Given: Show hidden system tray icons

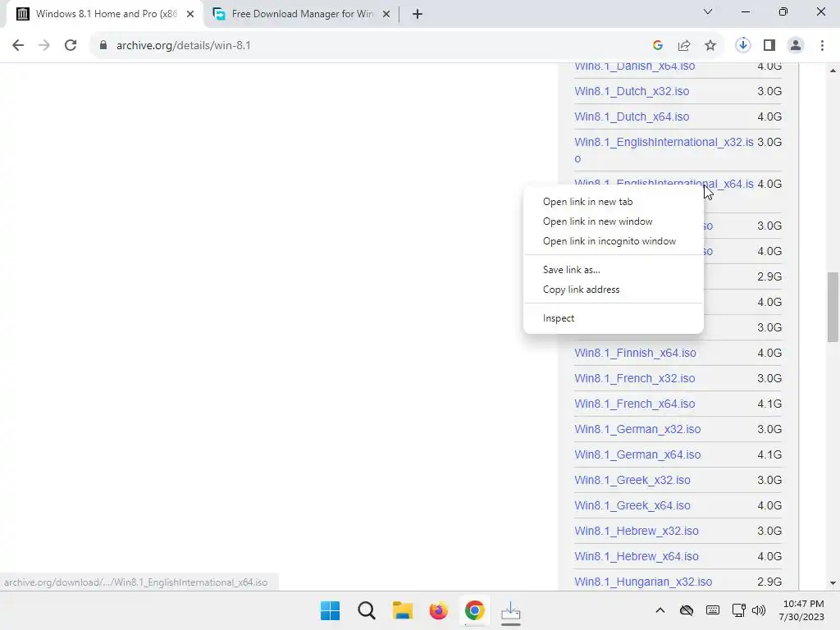Looking at the screenshot, I should (x=660, y=610).
